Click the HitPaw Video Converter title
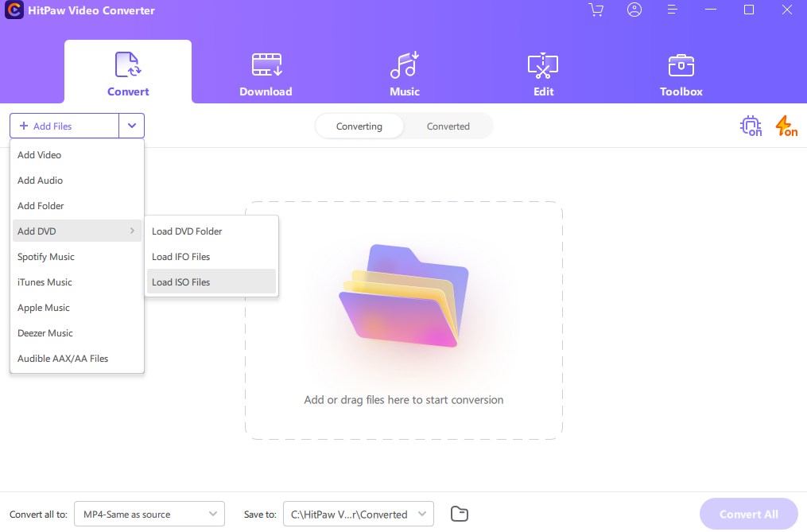The height and width of the screenshot is (532, 807). tap(91, 10)
